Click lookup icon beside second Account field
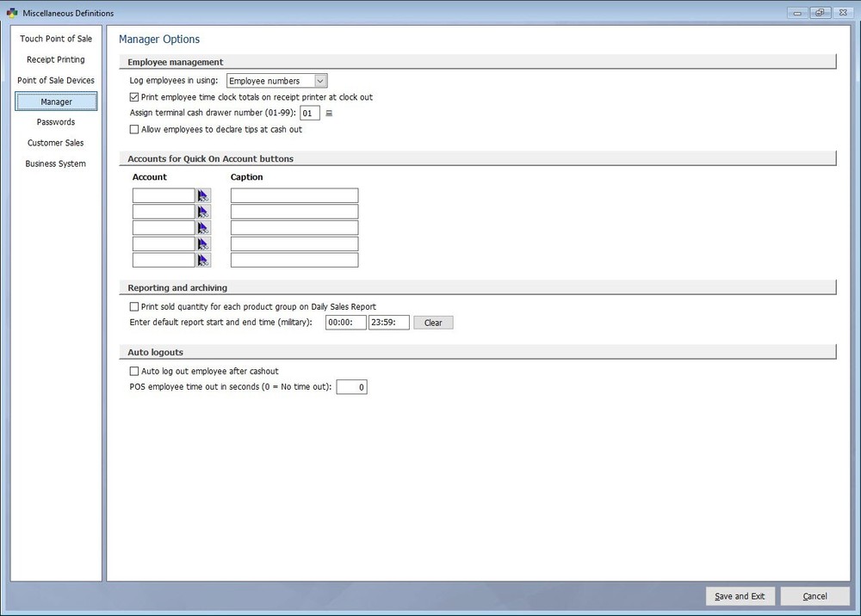The image size is (861, 616). pos(203,212)
